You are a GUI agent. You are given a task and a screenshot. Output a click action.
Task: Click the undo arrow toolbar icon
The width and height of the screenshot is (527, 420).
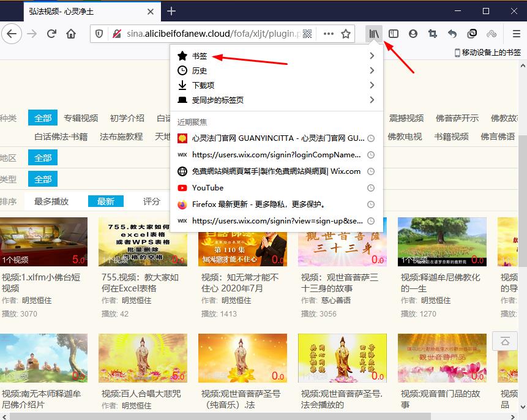coord(452,34)
